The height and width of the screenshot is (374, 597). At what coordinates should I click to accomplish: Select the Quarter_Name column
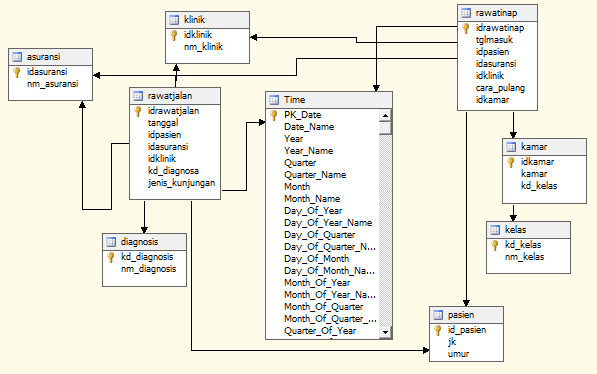315,175
